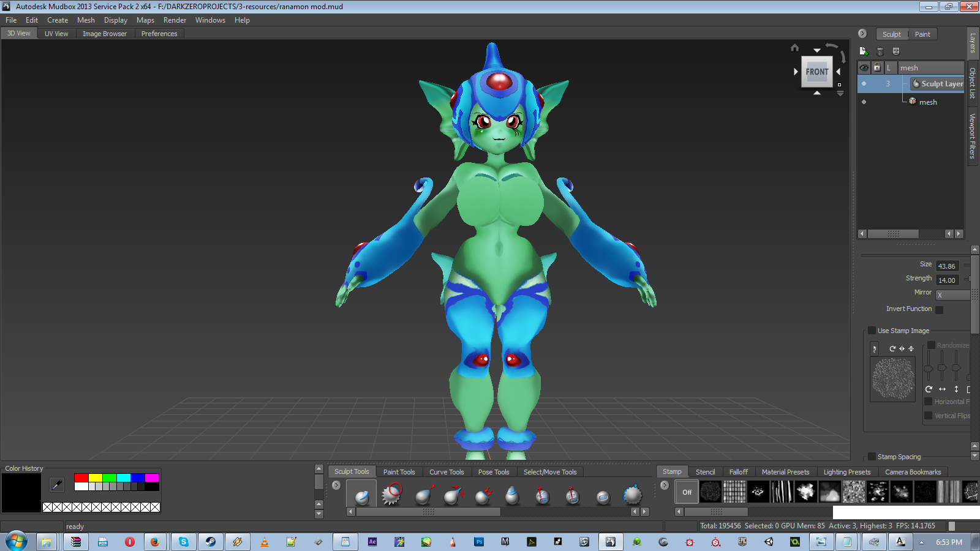Open the Mirror axis dropdown
The image size is (980, 551).
[952, 295]
